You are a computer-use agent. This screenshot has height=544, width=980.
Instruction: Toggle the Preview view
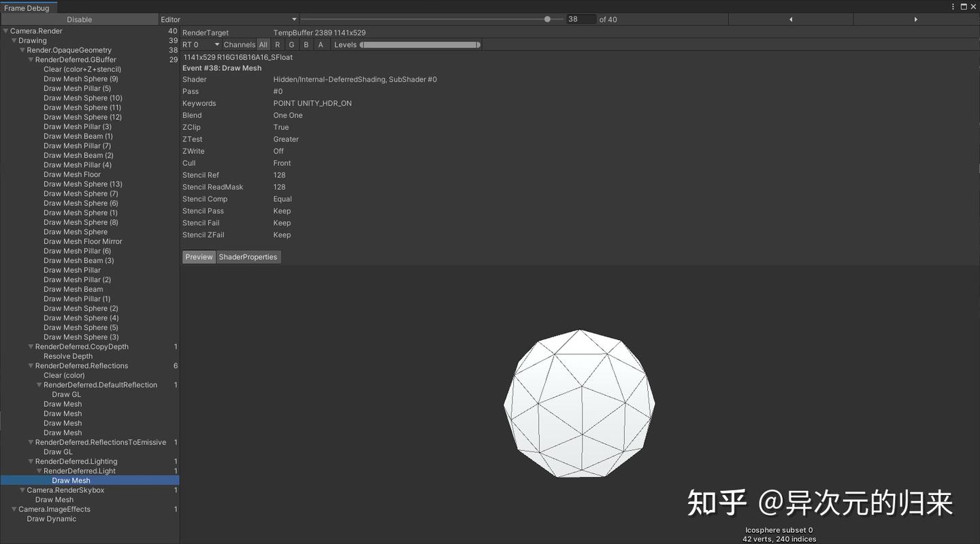pyautogui.click(x=198, y=256)
